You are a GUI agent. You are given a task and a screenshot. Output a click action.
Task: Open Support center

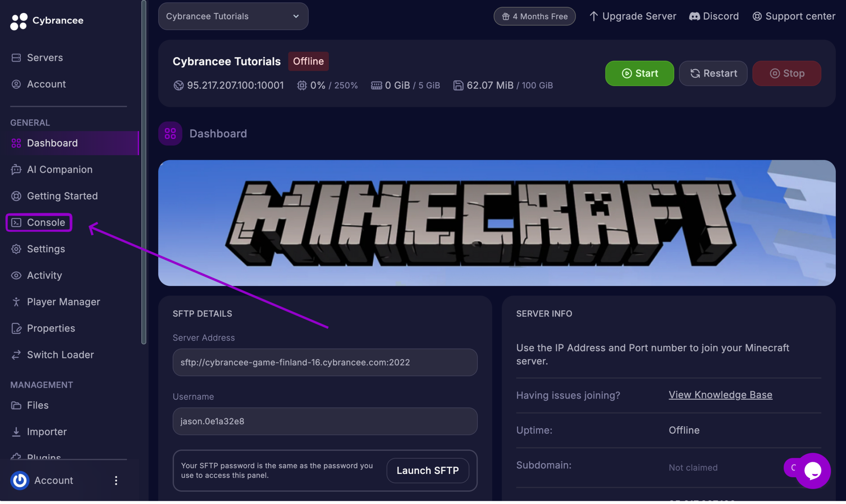coord(794,16)
